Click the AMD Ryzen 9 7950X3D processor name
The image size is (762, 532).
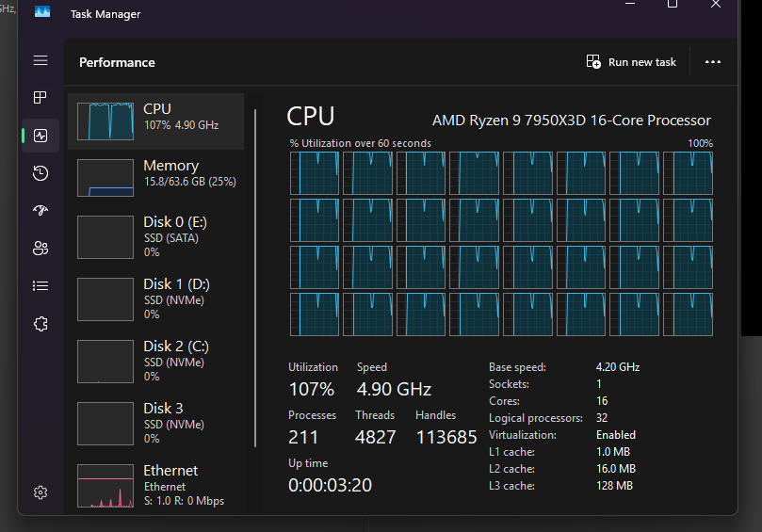tap(572, 120)
